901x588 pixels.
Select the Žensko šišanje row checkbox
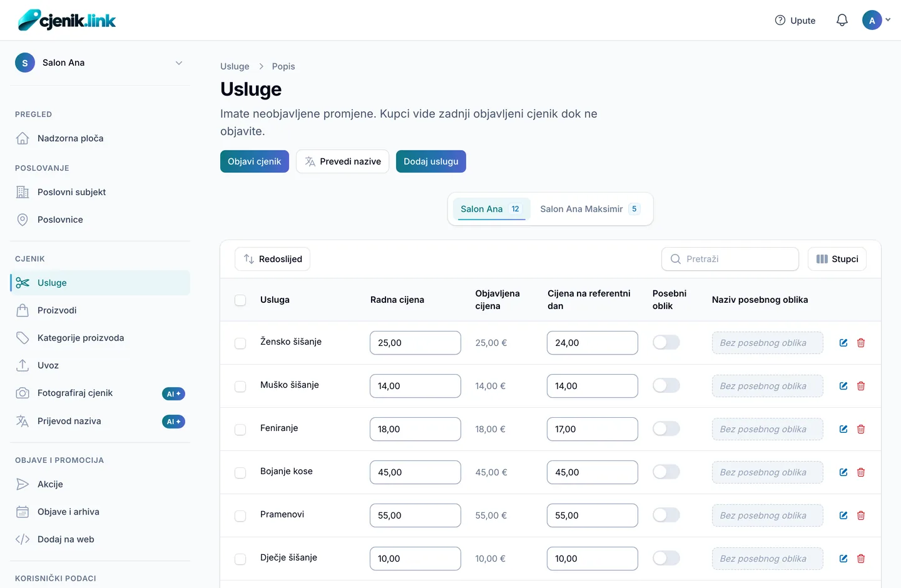coord(240,343)
